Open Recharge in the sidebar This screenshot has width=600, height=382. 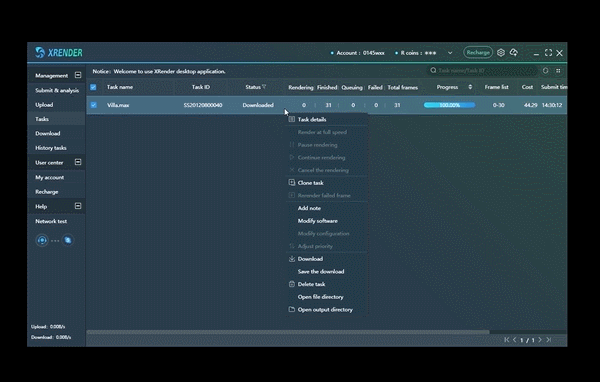[47, 192]
